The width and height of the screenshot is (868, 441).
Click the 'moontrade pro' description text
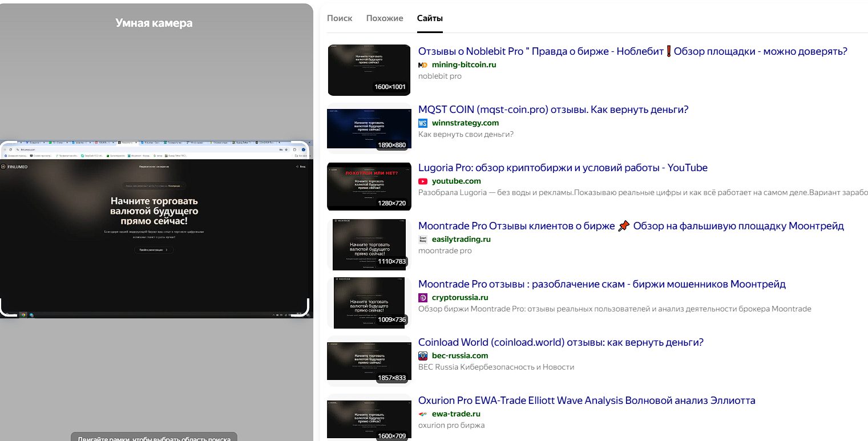[x=445, y=251]
